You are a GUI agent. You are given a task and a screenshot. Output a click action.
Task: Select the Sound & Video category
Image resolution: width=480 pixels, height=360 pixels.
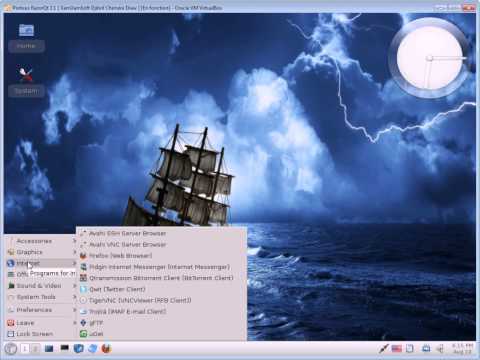coord(41,286)
